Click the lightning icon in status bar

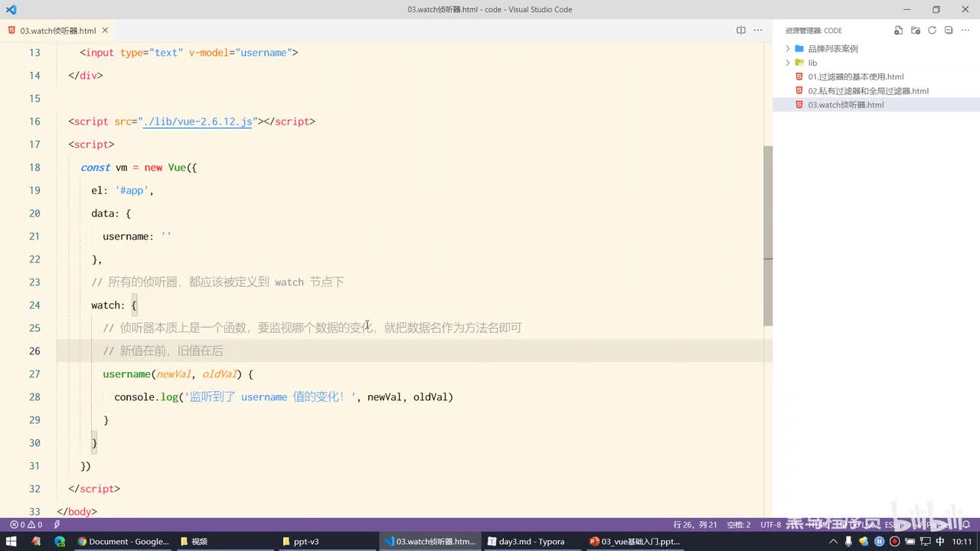pyautogui.click(x=57, y=525)
